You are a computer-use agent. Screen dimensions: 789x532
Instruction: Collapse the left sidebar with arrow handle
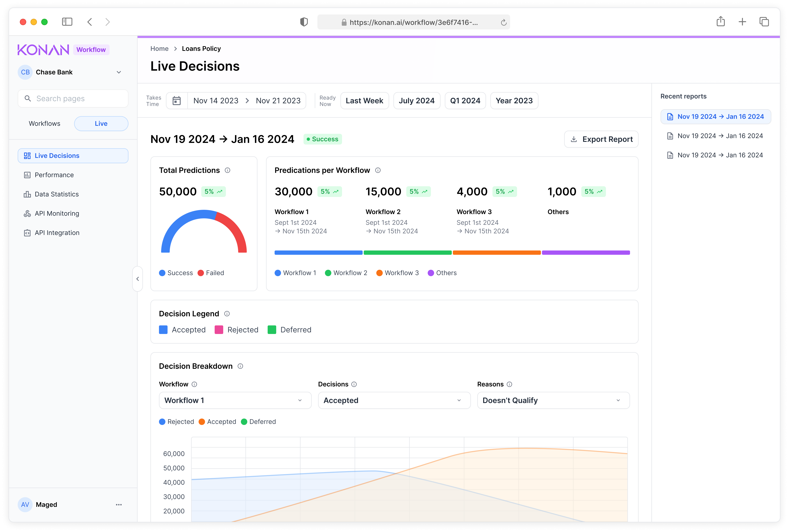pos(137,279)
